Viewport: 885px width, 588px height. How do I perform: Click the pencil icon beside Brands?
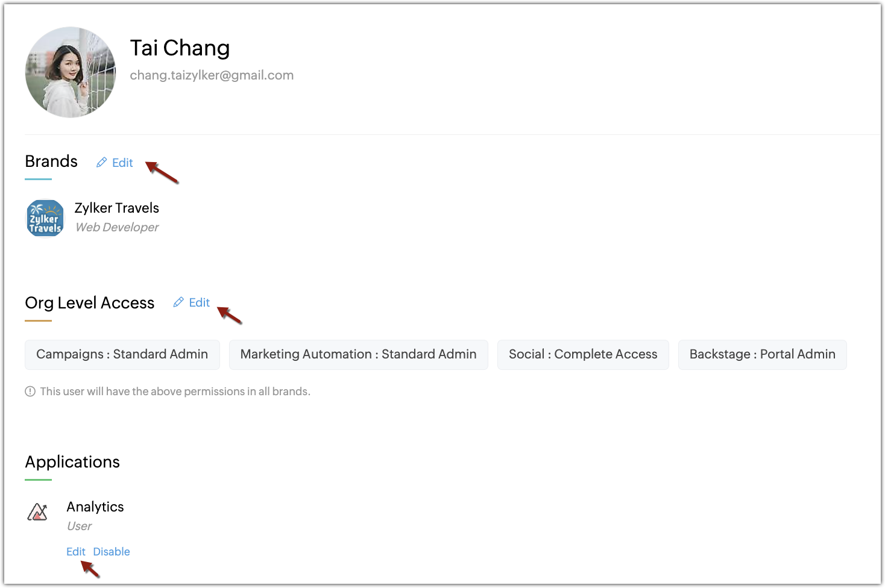point(102,163)
